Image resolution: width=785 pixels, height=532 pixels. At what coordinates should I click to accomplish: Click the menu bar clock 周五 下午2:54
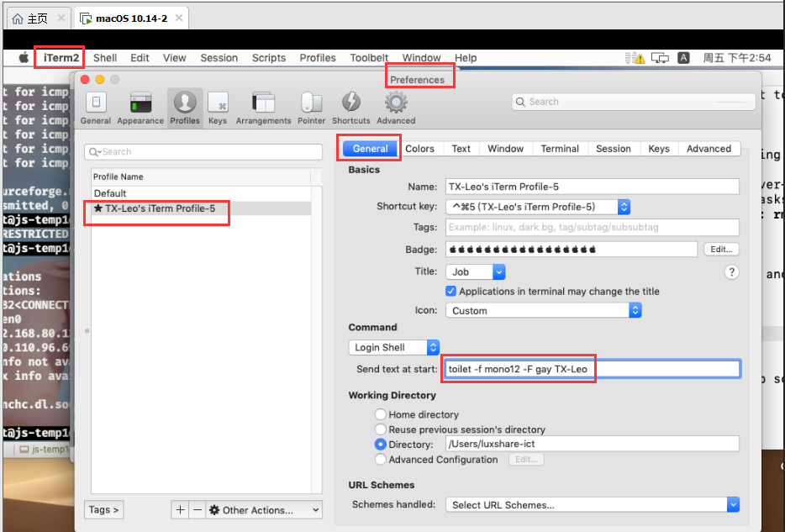coord(737,57)
